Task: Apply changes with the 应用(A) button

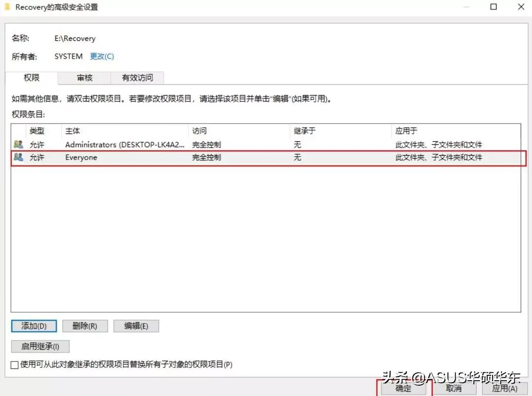Action: pyautogui.click(x=504, y=389)
